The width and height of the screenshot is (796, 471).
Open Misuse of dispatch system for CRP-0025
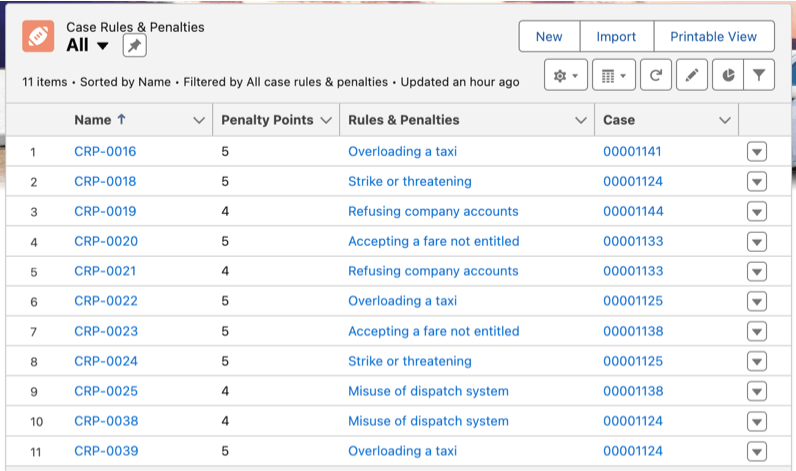click(x=428, y=391)
